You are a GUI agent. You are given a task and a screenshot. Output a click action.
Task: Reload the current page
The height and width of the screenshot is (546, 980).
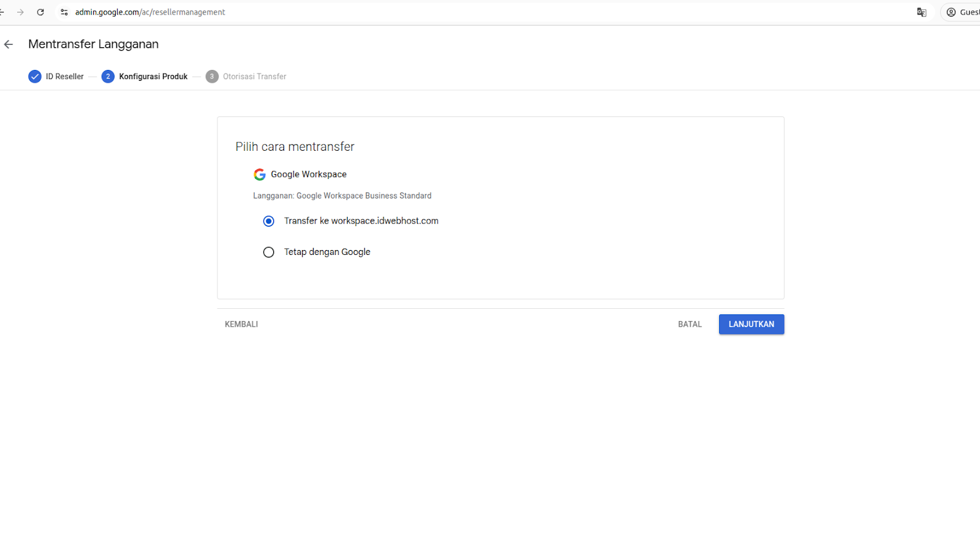pyautogui.click(x=40, y=12)
